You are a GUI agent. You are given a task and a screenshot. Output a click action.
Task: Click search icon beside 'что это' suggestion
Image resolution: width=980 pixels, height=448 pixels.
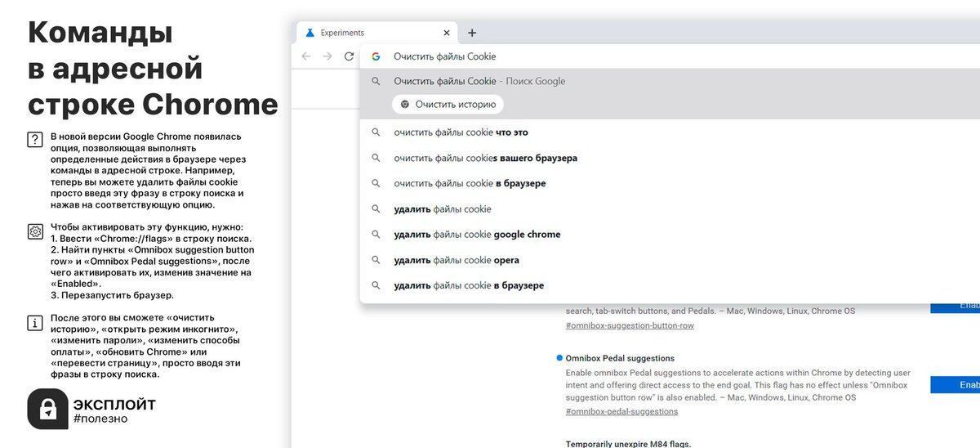(376, 132)
